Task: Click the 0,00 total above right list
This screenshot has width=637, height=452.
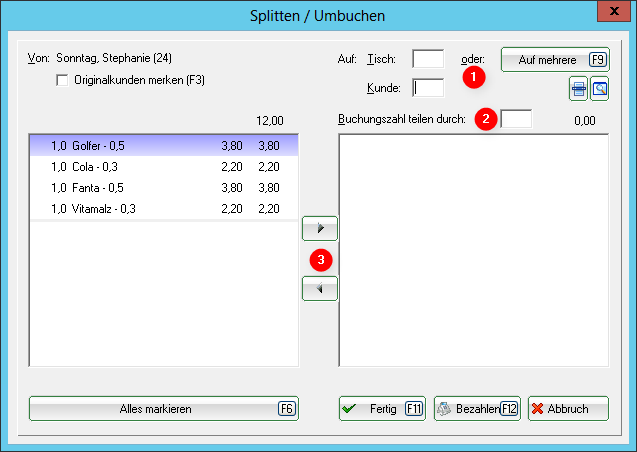Action: 585,121
